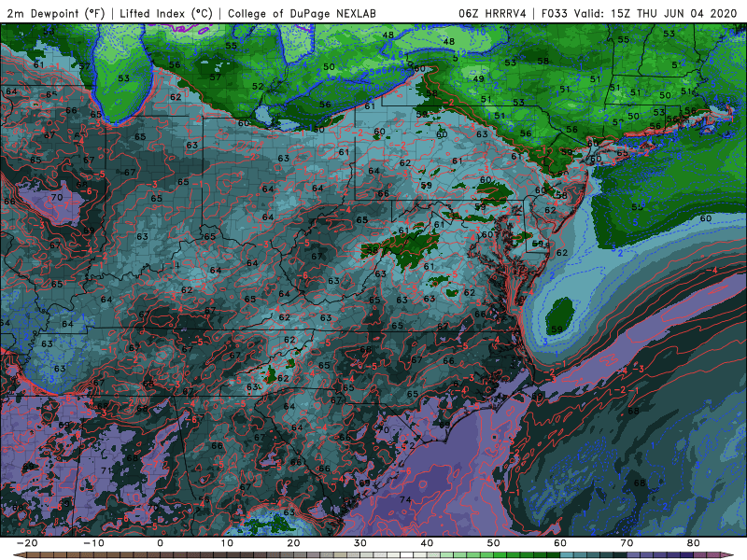
Task: Click the '50' color scale label
Action: [494, 543]
